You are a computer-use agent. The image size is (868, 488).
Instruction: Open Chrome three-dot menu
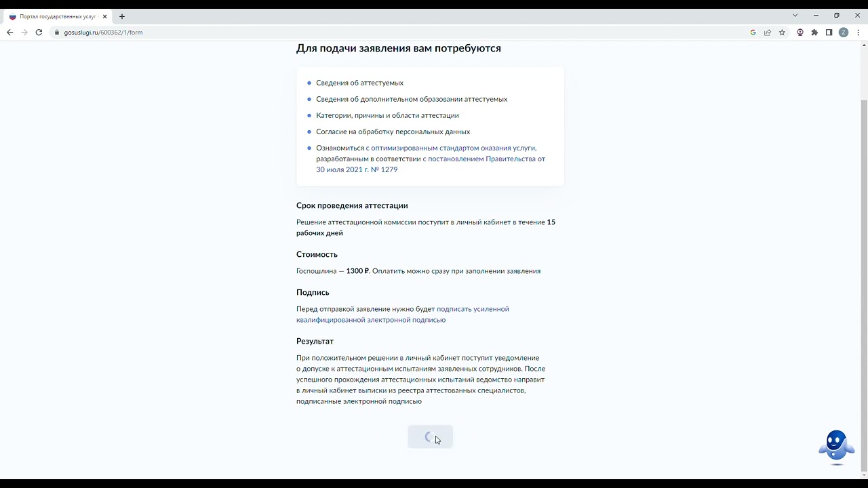point(859,33)
